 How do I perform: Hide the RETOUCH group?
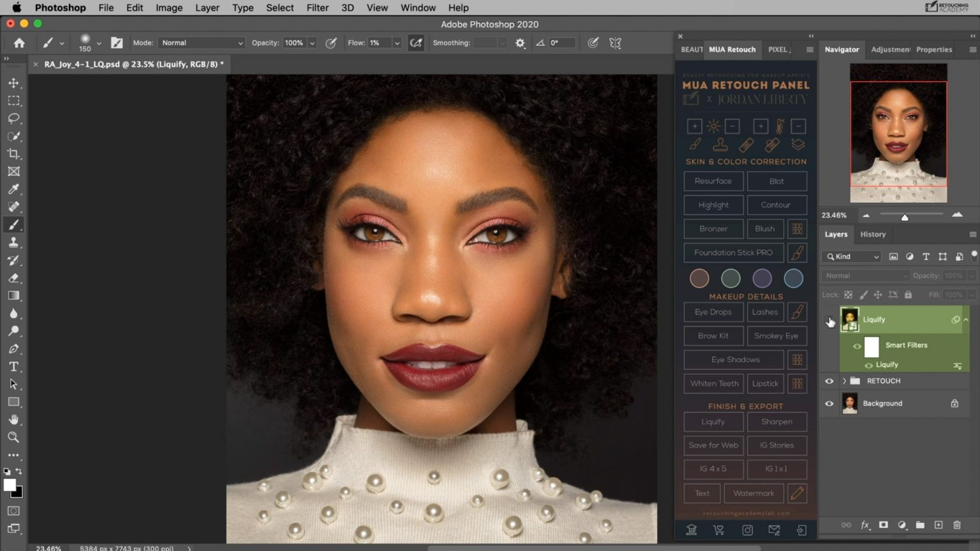tap(829, 381)
